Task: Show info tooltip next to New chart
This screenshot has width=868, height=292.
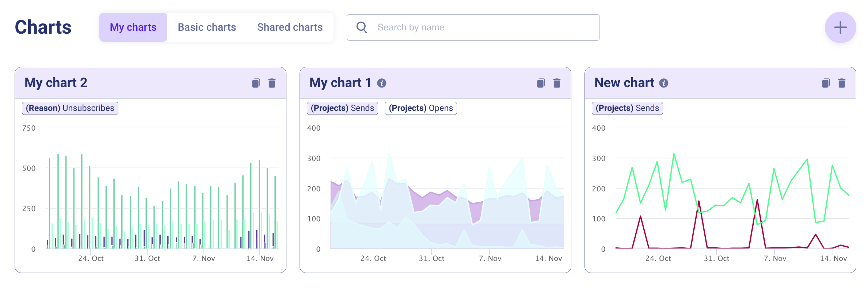Action: pos(664,83)
